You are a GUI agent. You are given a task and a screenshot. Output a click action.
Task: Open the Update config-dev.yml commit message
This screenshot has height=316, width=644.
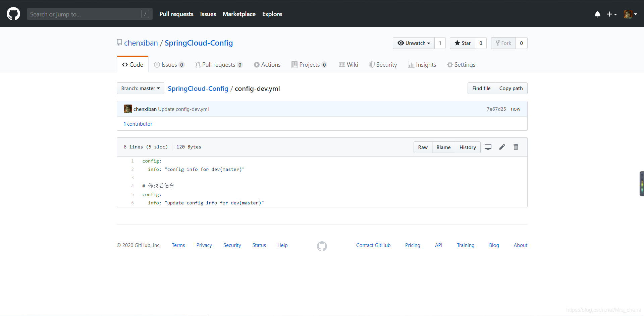click(183, 109)
